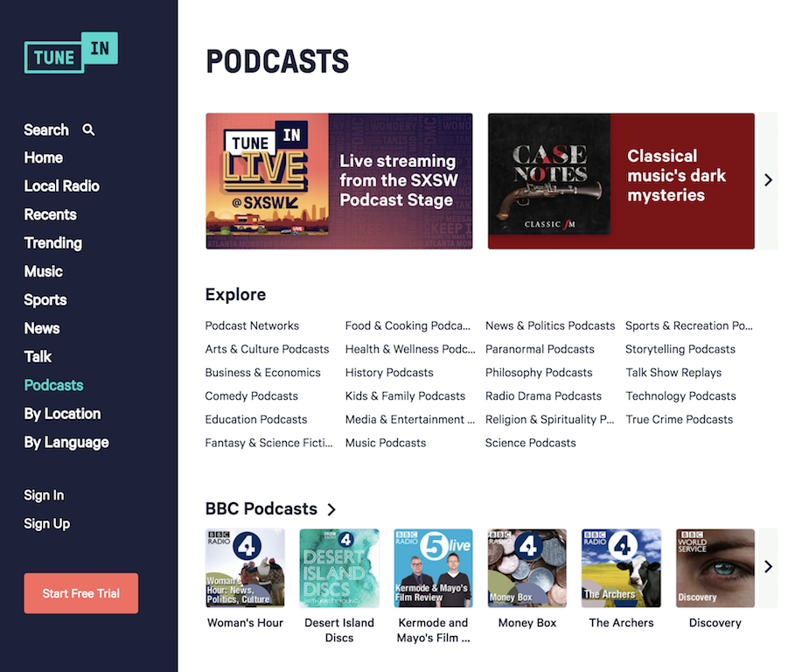Open Trending from the sidebar

click(52, 243)
